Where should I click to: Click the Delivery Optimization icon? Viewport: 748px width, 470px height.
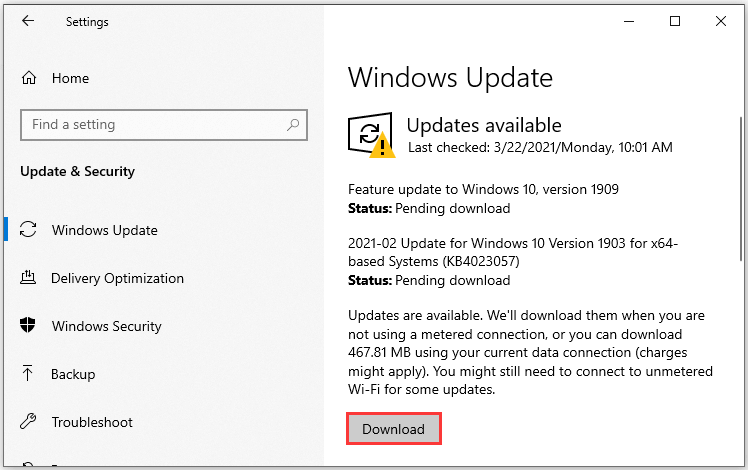[x=28, y=277]
